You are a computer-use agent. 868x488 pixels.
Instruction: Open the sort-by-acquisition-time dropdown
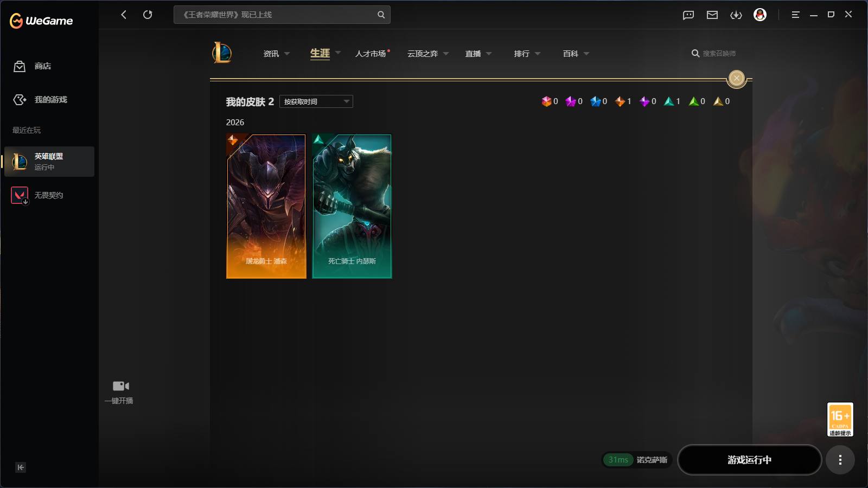316,101
